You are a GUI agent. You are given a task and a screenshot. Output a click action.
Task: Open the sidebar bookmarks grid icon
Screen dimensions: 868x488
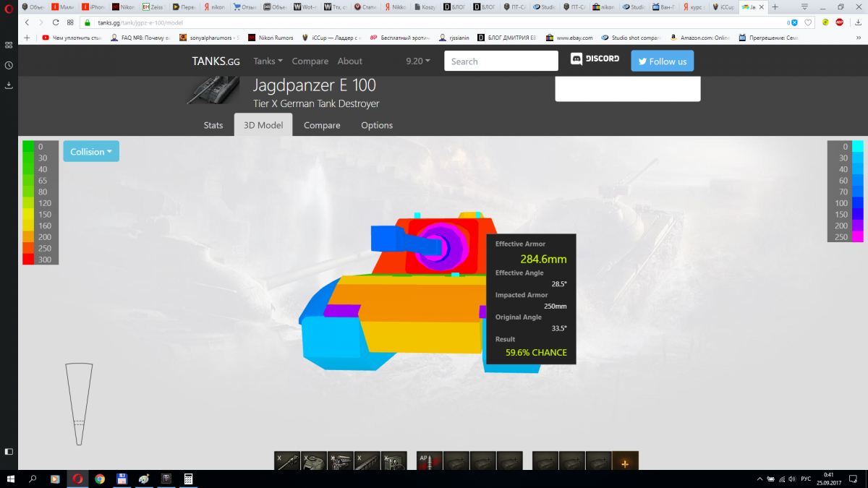click(9, 45)
